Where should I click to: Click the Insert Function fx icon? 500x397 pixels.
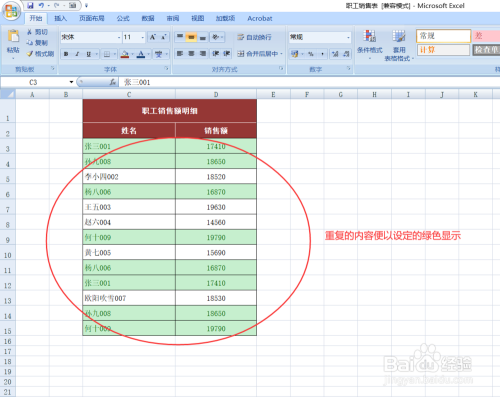point(113,82)
